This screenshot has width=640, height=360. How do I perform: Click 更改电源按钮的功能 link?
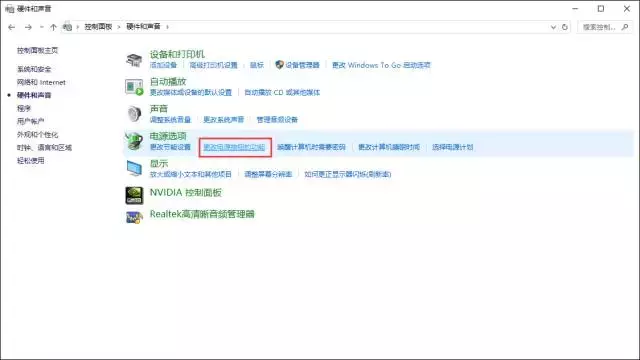pos(234,147)
